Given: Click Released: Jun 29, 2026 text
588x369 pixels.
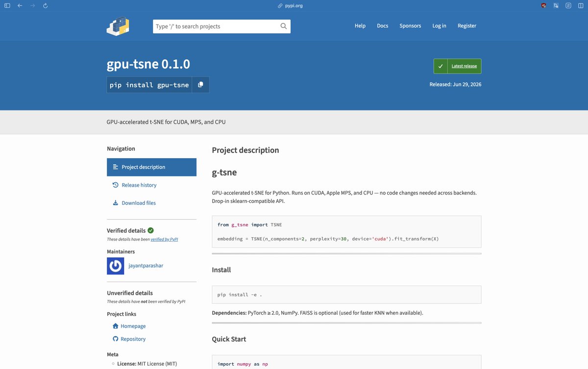Looking at the screenshot, I should coord(455,84).
